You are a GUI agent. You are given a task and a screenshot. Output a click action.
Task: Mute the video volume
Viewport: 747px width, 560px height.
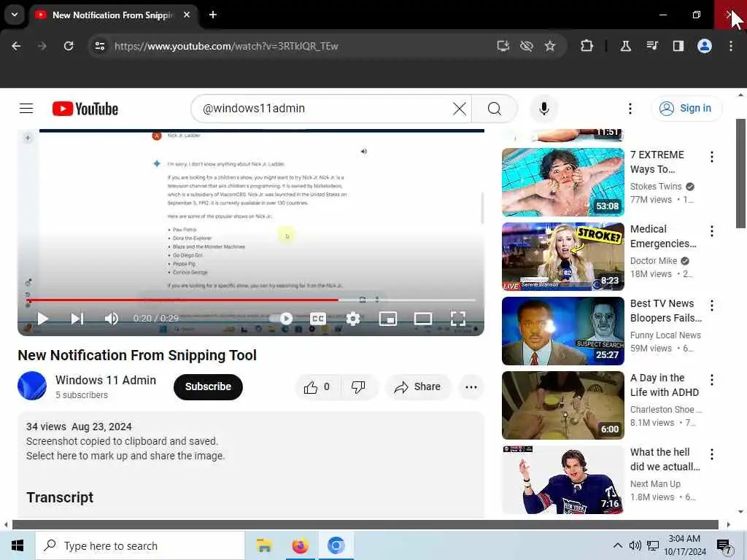(x=111, y=319)
